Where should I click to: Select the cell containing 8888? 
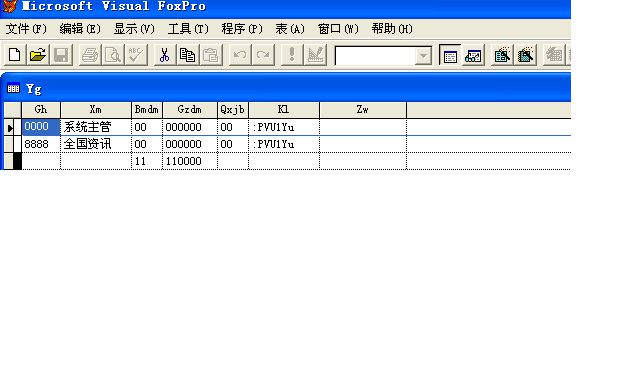click(x=41, y=144)
